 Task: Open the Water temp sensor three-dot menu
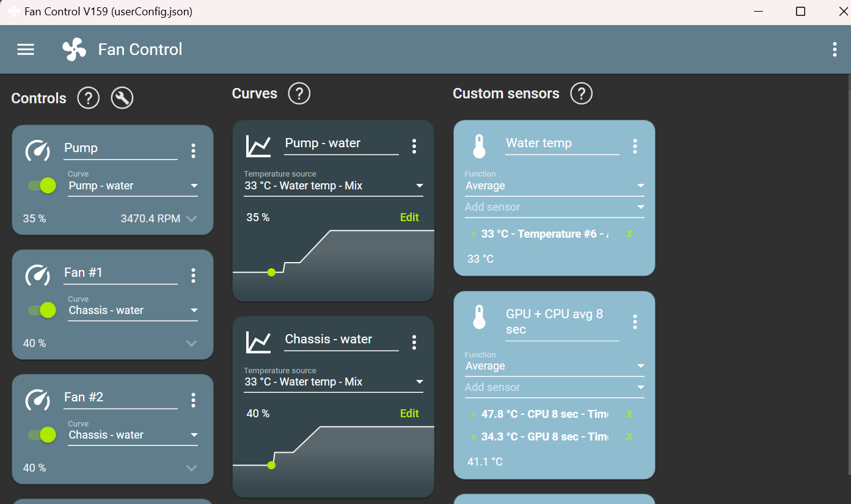(x=635, y=146)
